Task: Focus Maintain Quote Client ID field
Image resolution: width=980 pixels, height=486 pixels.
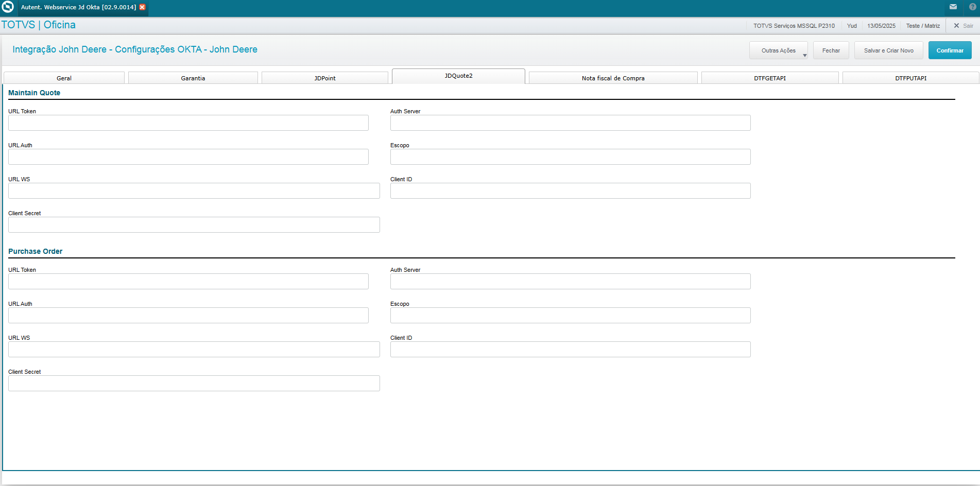Action: [x=571, y=191]
